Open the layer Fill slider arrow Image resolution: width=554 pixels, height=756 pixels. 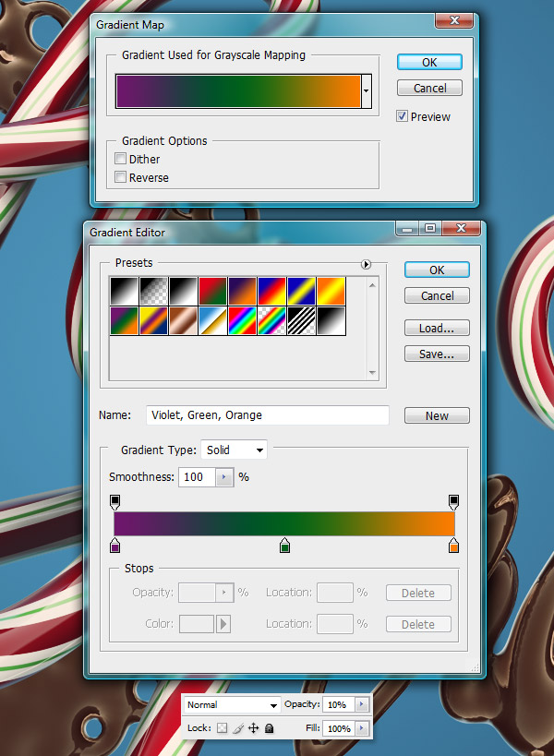click(x=362, y=728)
